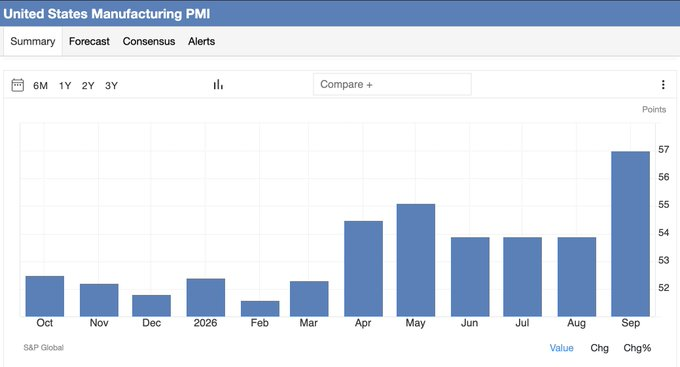Show data as Value
680x367 pixels.
tap(562, 348)
